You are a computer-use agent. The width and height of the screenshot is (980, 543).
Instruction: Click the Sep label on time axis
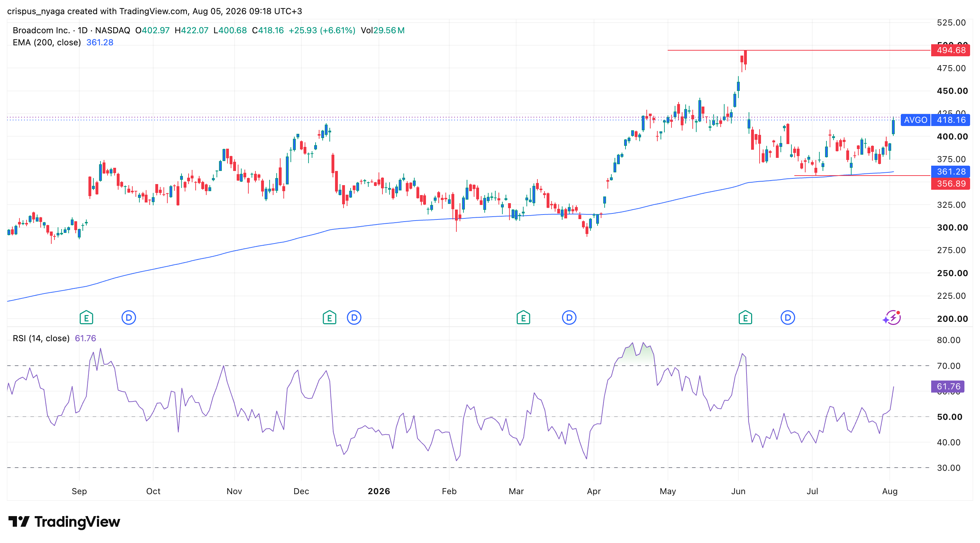pyautogui.click(x=79, y=491)
